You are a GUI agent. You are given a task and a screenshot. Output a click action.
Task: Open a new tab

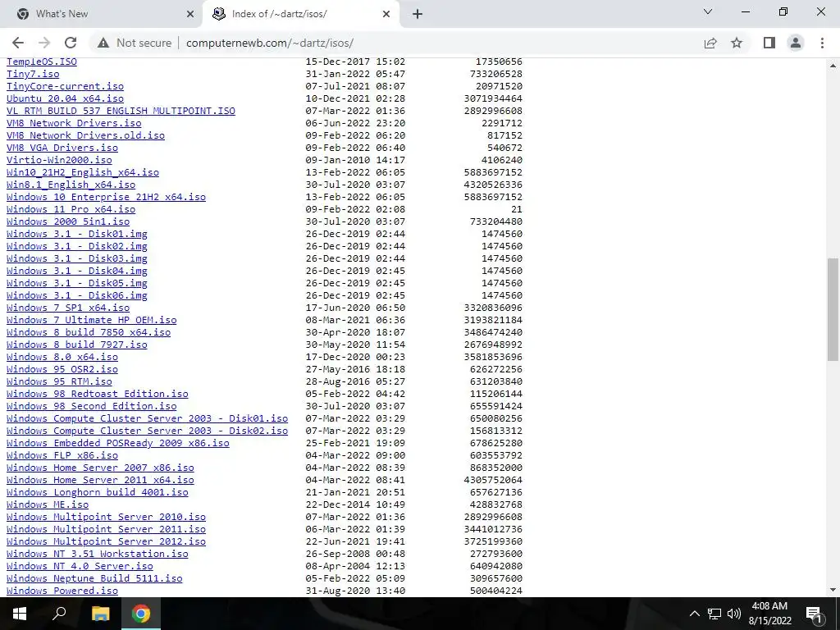(418, 14)
